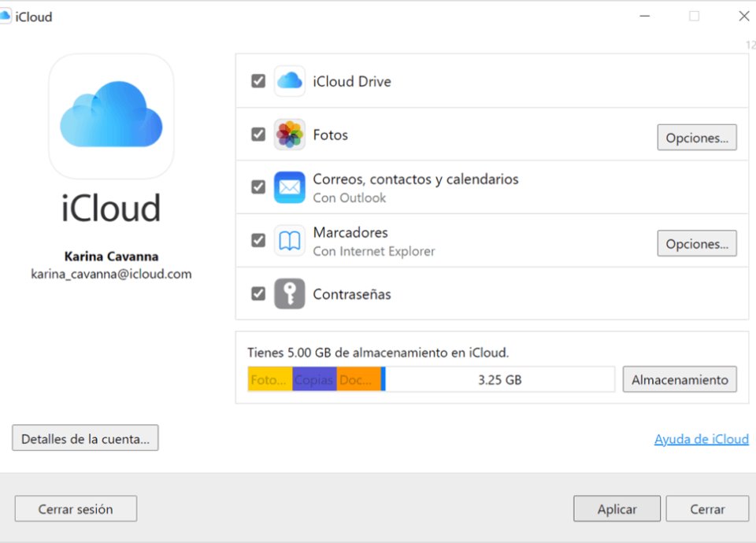Click the iCloud Drive label
This screenshot has height=543, width=756.
click(352, 81)
